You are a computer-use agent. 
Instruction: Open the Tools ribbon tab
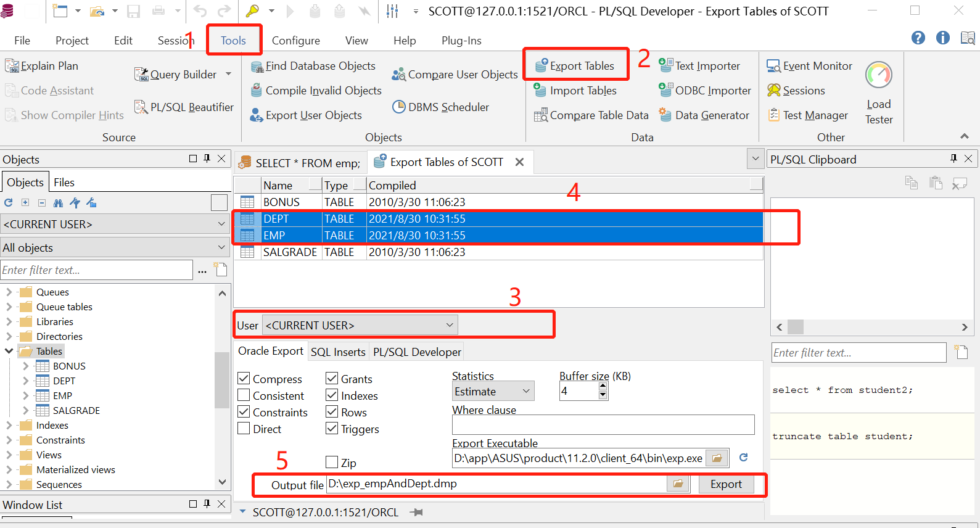(x=233, y=41)
